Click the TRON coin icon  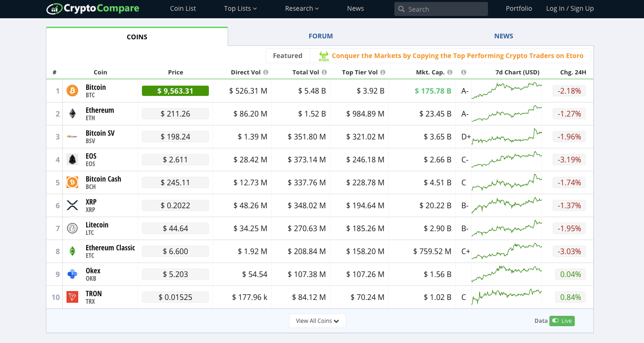[x=72, y=297]
